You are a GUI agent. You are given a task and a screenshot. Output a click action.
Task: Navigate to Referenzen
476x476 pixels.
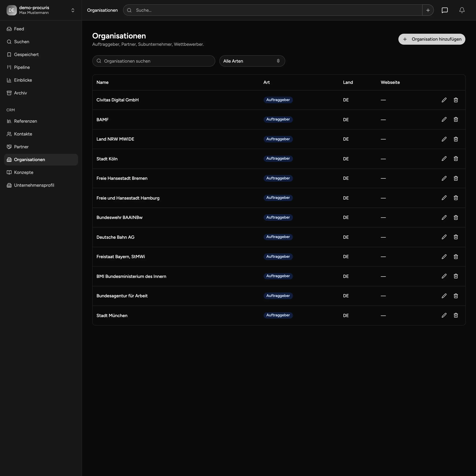tap(41, 121)
